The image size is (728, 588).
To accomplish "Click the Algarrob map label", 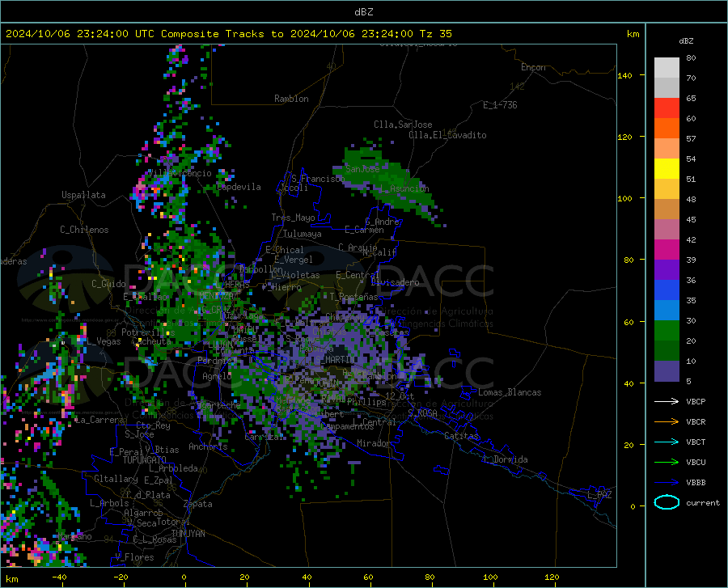I will coord(143,513).
